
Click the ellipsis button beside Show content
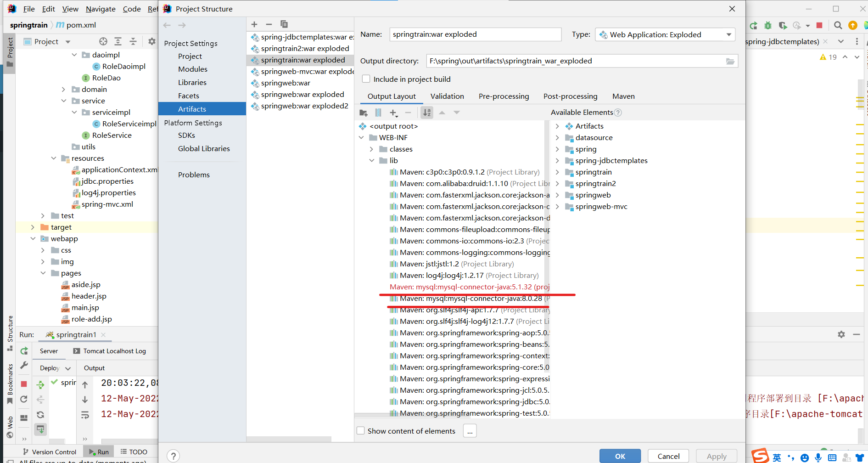coord(470,431)
